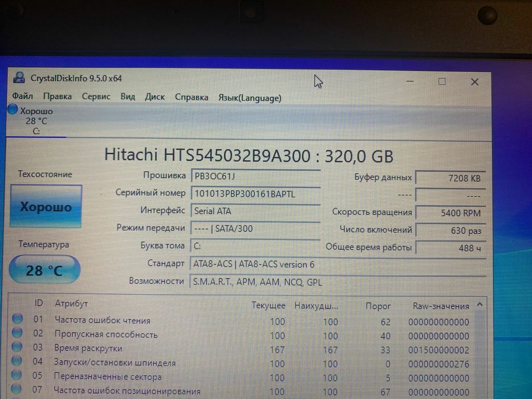Image resolution: width=532 pixels, height=399 pixels.
Task: Open the Правка menu
Action: click(58, 96)
